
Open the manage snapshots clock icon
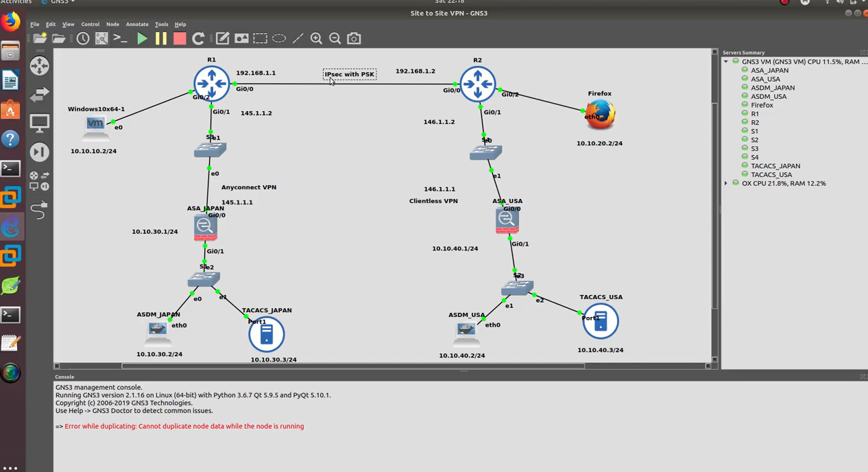point(83,38)
